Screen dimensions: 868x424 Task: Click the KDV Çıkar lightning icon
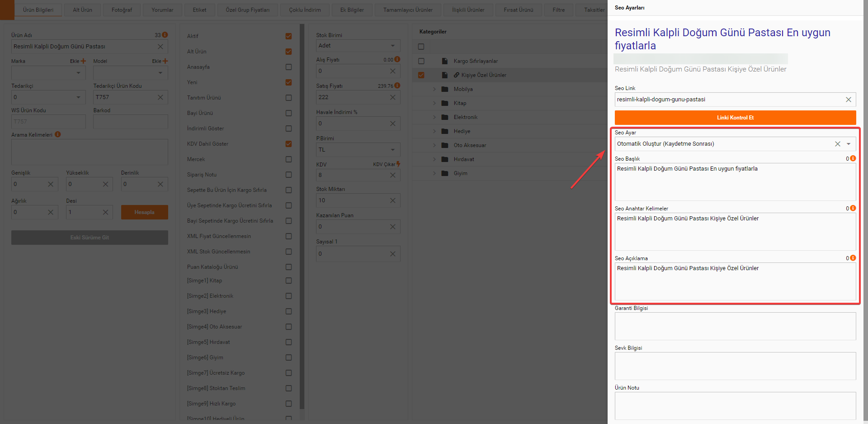coord(398,164)
